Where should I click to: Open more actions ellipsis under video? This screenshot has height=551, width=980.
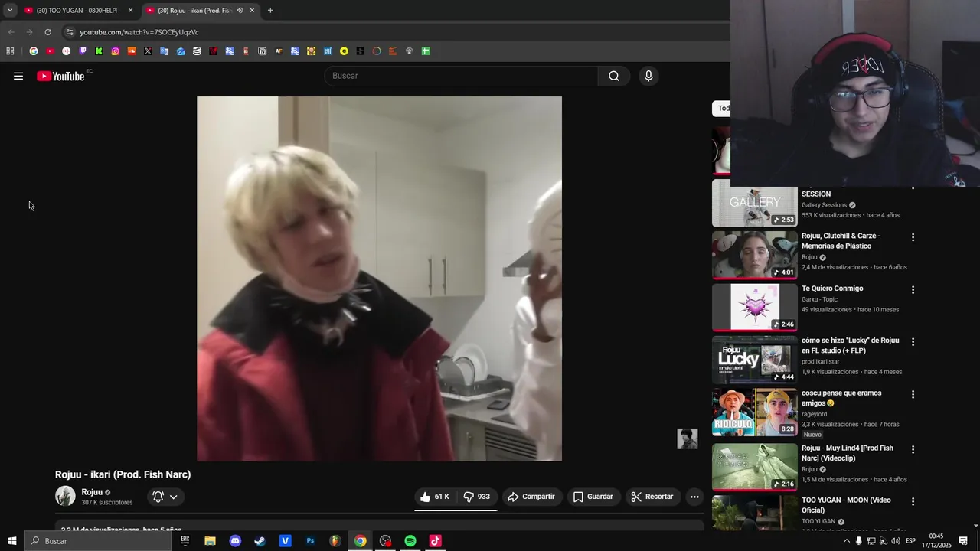694,497
